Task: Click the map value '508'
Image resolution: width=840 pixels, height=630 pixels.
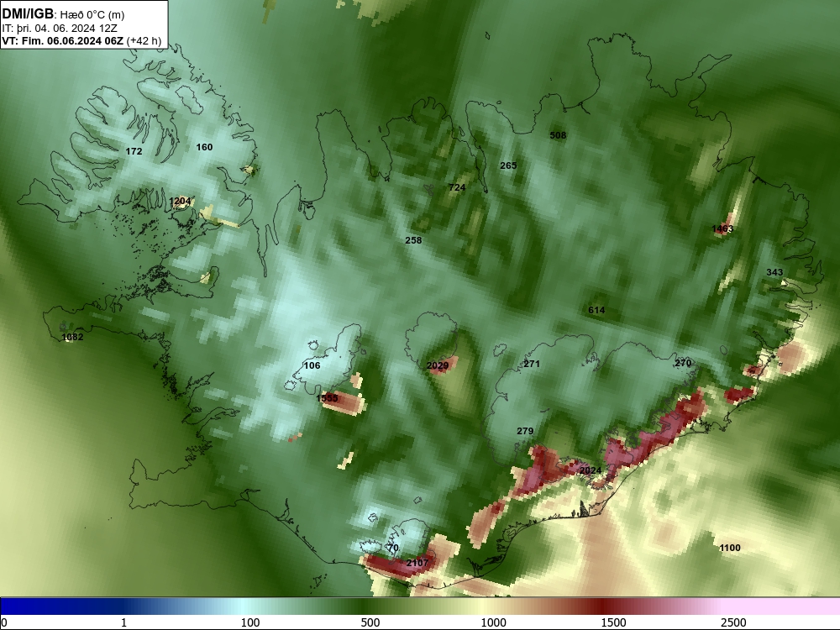Action: (558, 135)
